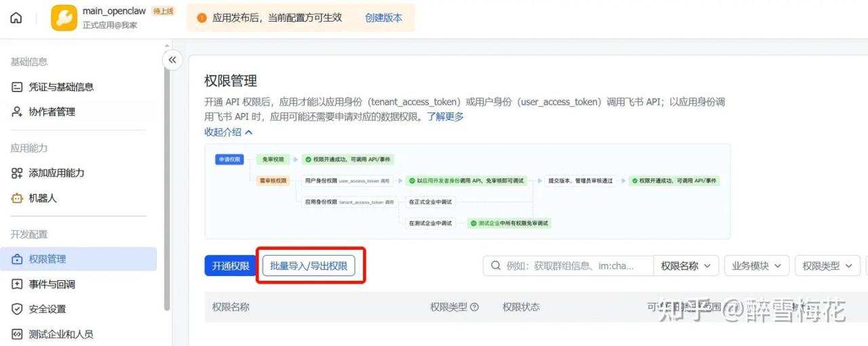Click the orange warning icon in banner
The image size is (868, 346).
coord(201,18)
